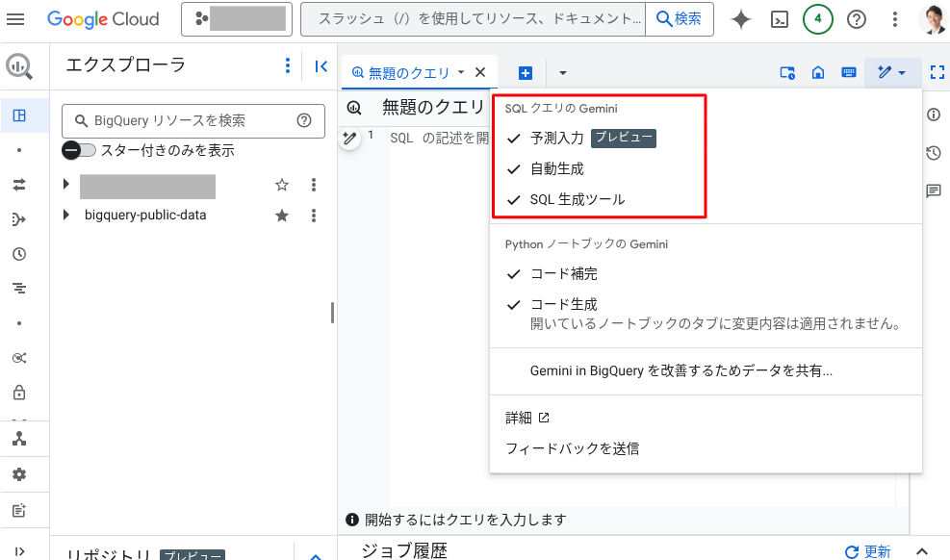This screenshot has width=950, height=560.
Task: Toggle スター付きのみを表示 switch
Action: click(79, 150)
